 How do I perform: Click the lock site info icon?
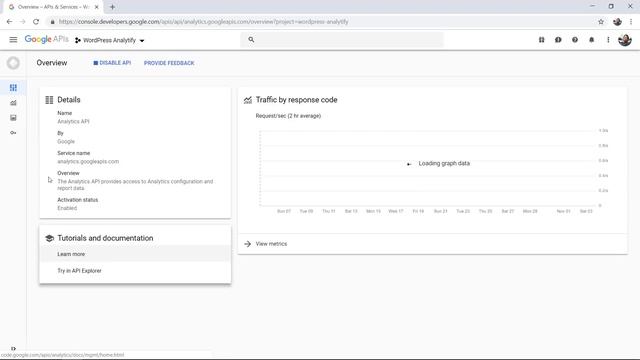click(53, 22)
